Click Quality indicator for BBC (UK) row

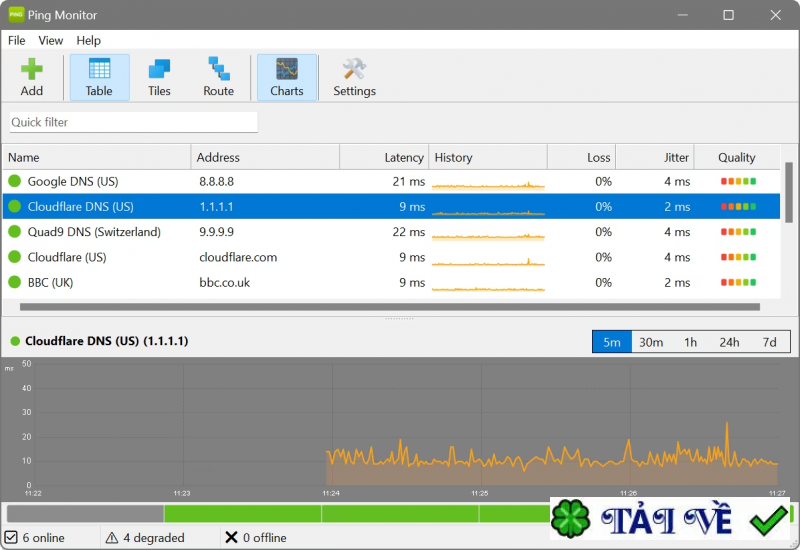pos(738,283)
